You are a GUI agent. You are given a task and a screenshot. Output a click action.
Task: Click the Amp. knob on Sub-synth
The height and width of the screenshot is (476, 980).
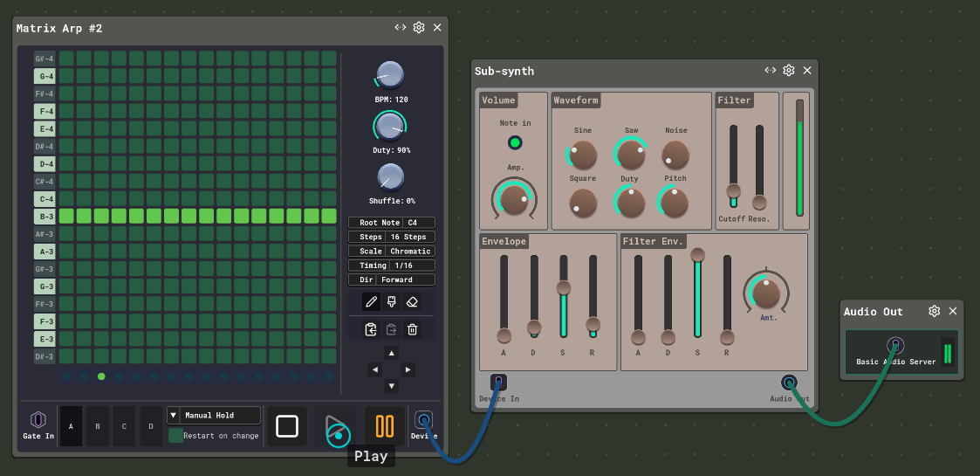(514, 199)
